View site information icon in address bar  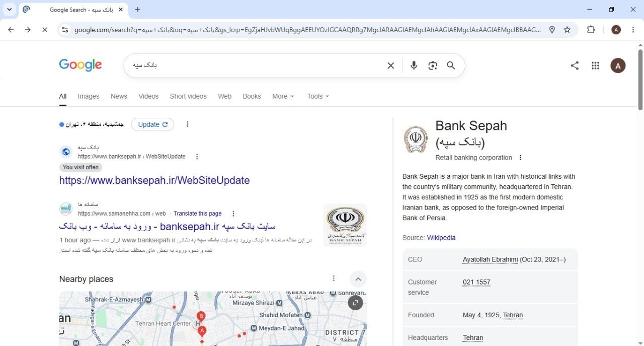tap(65, 30)
